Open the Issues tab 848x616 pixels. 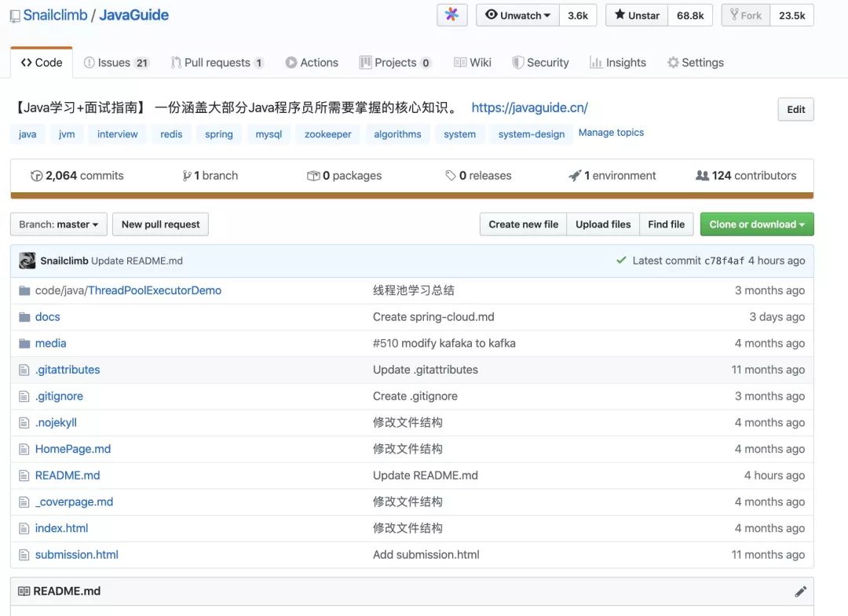(x=116, y=63)
